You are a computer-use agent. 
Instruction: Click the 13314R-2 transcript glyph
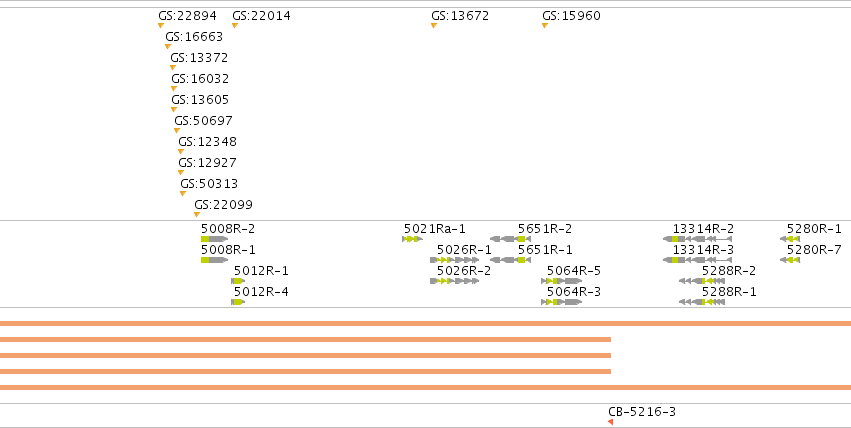click(697, 239)
